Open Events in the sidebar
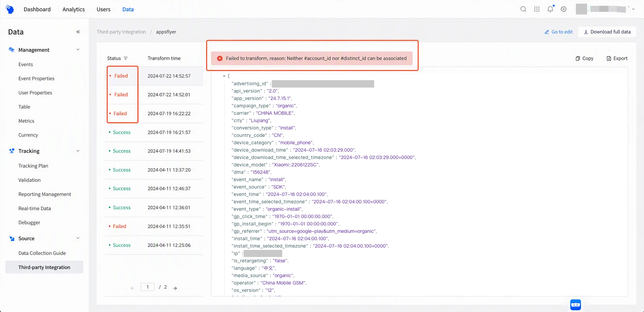644x312 pixels. click(x=26, y=64)
